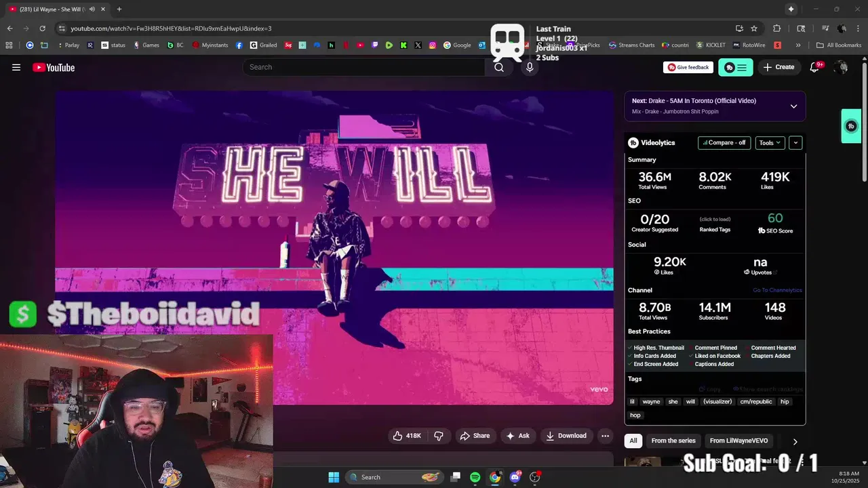Viewport: 868px width, 488px height.
Task: Open Discord from the taskbar
Action: point(515,477)
